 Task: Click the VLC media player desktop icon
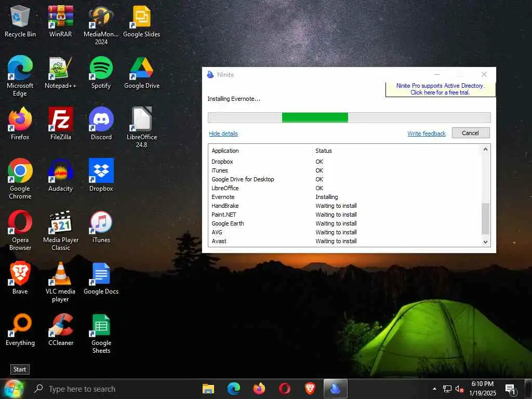tap(60, 282)
